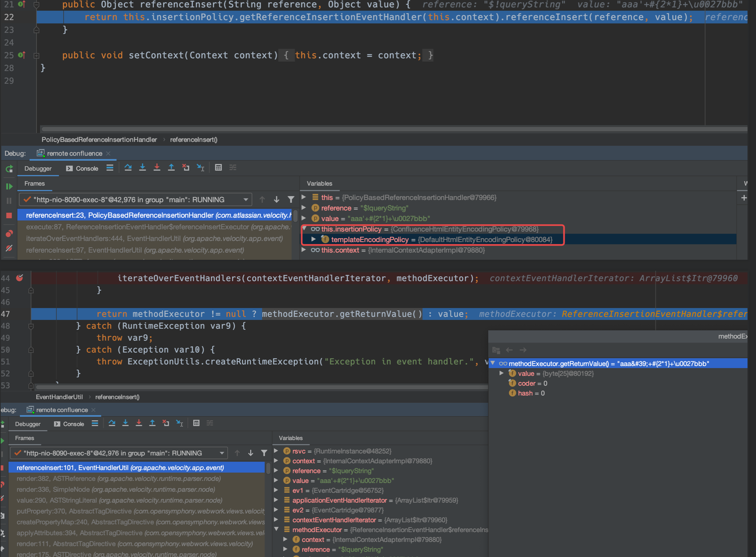Click Step Over in the lower debugger toolbar
Screen dimensions: 756x557
(112, 423)
